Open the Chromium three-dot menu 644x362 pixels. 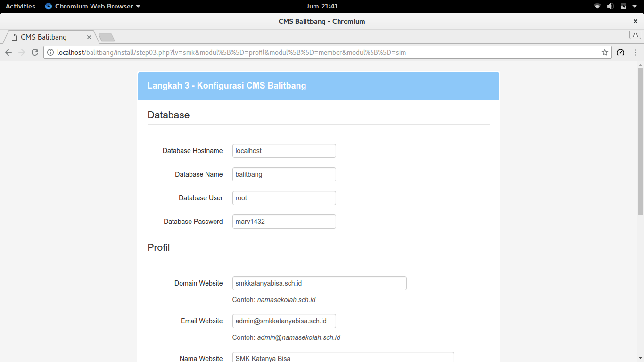(x=636, y=52)
